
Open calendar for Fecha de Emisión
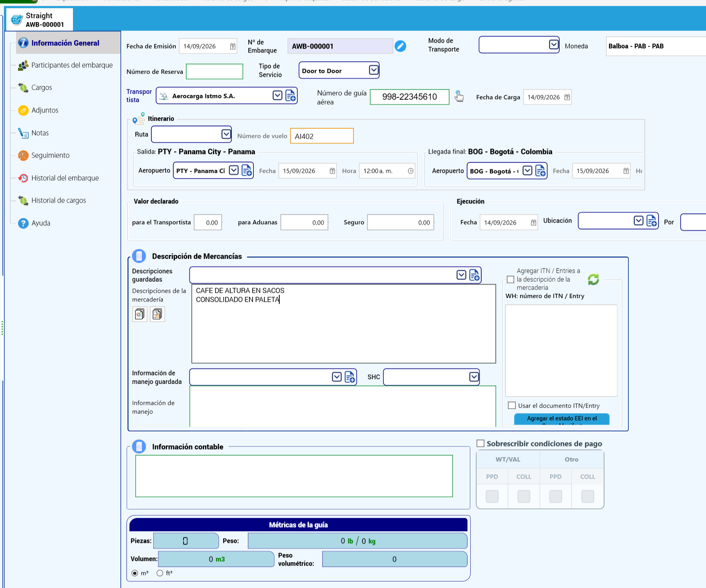click(233, 46)
